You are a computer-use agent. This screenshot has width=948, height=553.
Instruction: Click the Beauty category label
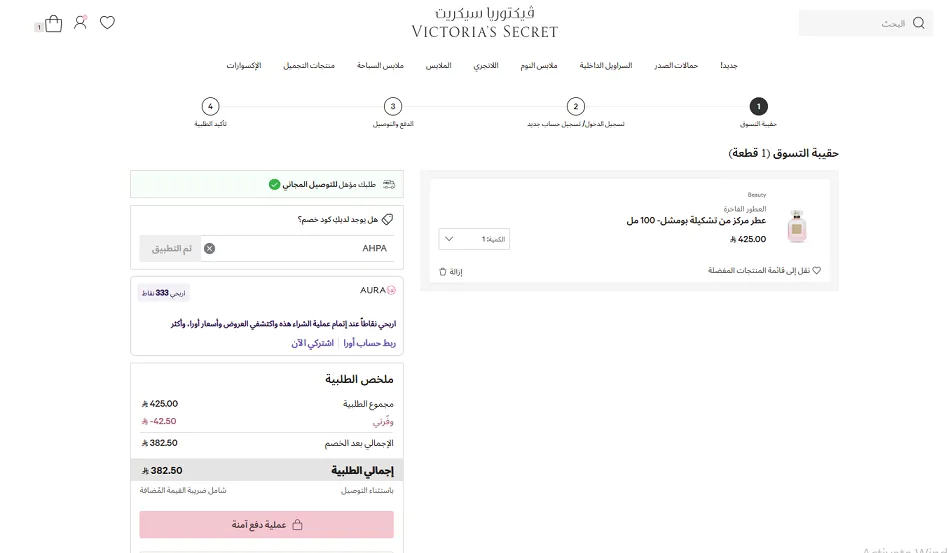point(756,195)
